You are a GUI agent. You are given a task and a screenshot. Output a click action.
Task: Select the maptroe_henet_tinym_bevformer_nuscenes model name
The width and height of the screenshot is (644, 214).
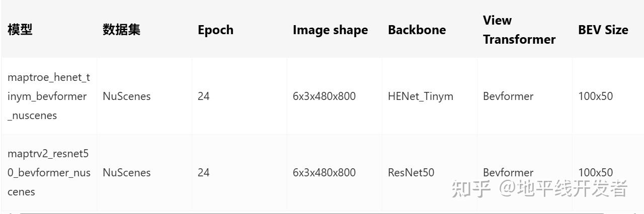tap(48, 96)
